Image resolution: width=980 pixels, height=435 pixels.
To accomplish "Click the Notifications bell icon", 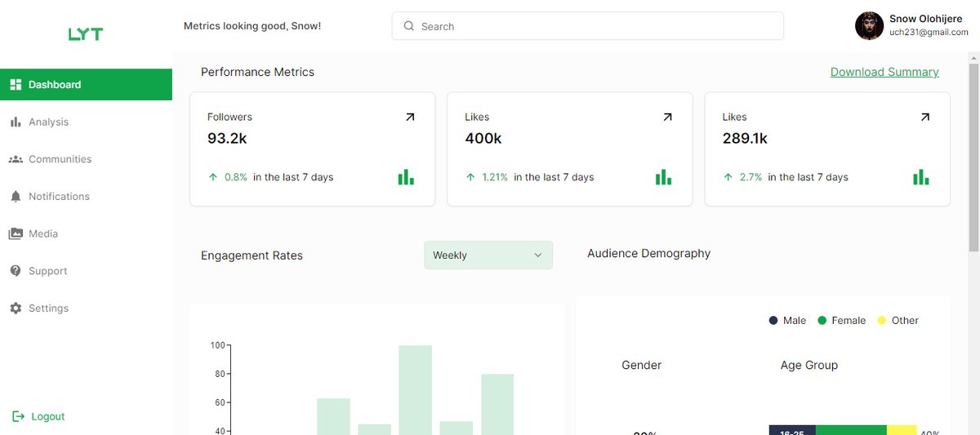I will click(x=16, y=197).
